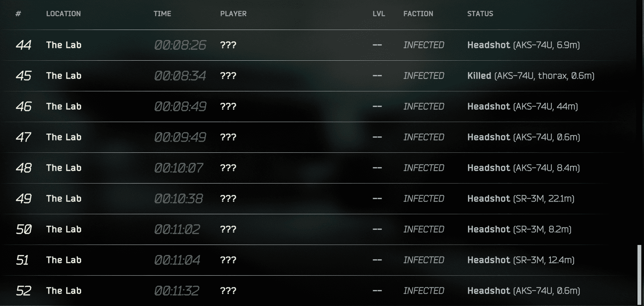Select the PLAYER column header
This screenshot has width=644, height=306.
click(233, 14)
